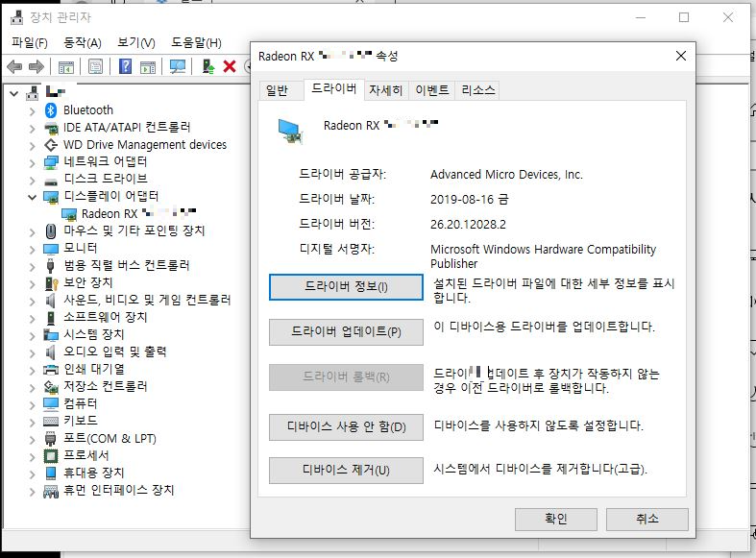
Task: Click the 저장소 컨트롤러 icon
Action: (x=51, y=387)
